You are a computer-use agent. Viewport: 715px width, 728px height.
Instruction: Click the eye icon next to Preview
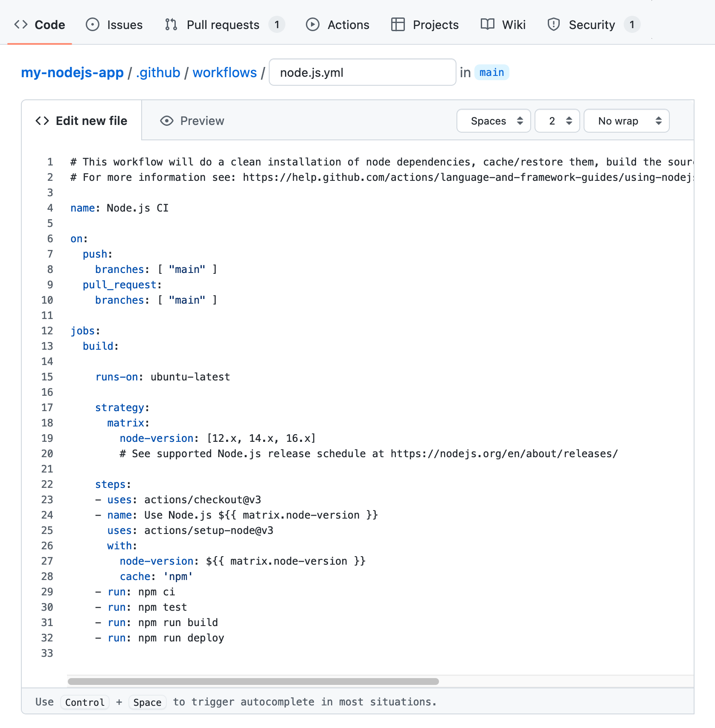166,121
